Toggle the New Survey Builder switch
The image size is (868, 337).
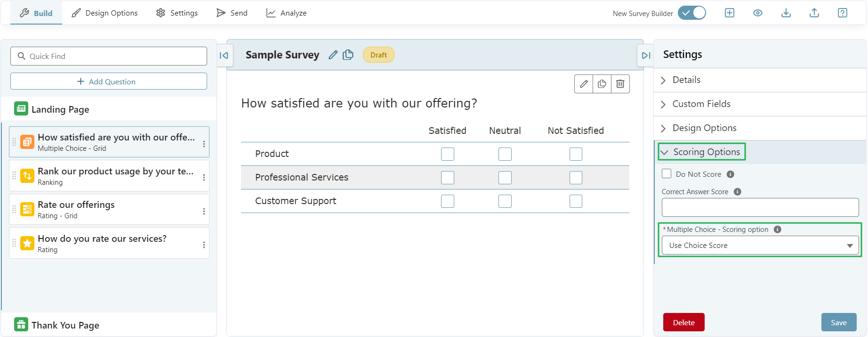(x=691, y=13)
